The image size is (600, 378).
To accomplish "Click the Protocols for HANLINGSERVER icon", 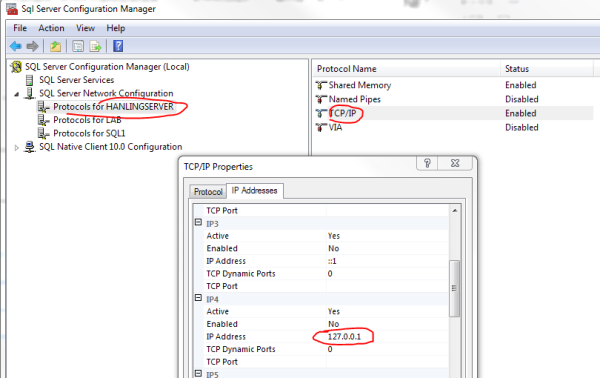I will pos(43,107).
